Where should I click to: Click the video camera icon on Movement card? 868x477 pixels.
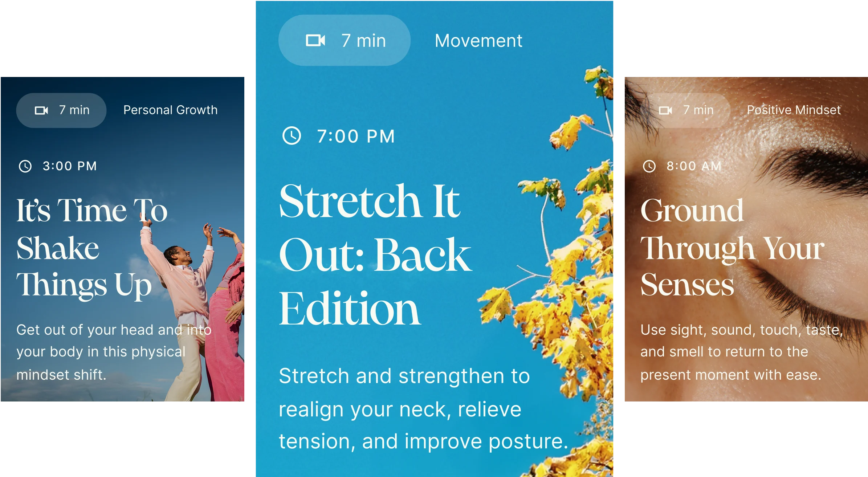(315, 40)
